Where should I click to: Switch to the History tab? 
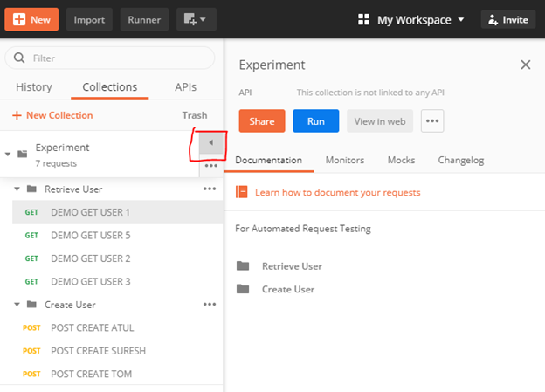34,87
